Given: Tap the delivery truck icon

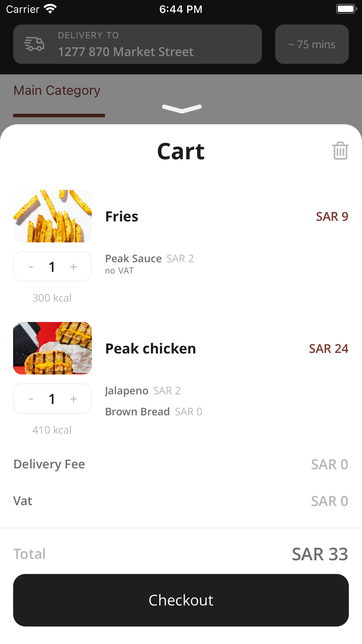Looking at the screenshot, I should pyautogui.click(x=34, y=44).
